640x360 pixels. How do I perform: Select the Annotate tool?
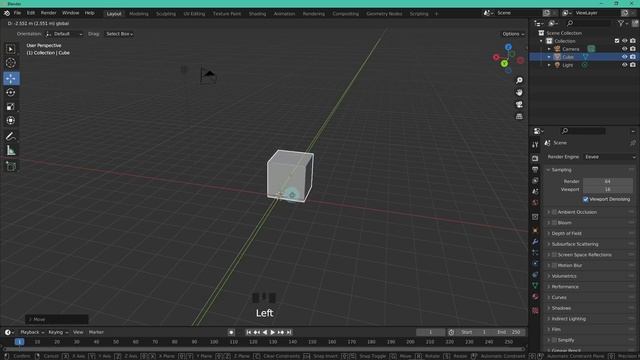(x=11, y=136)
